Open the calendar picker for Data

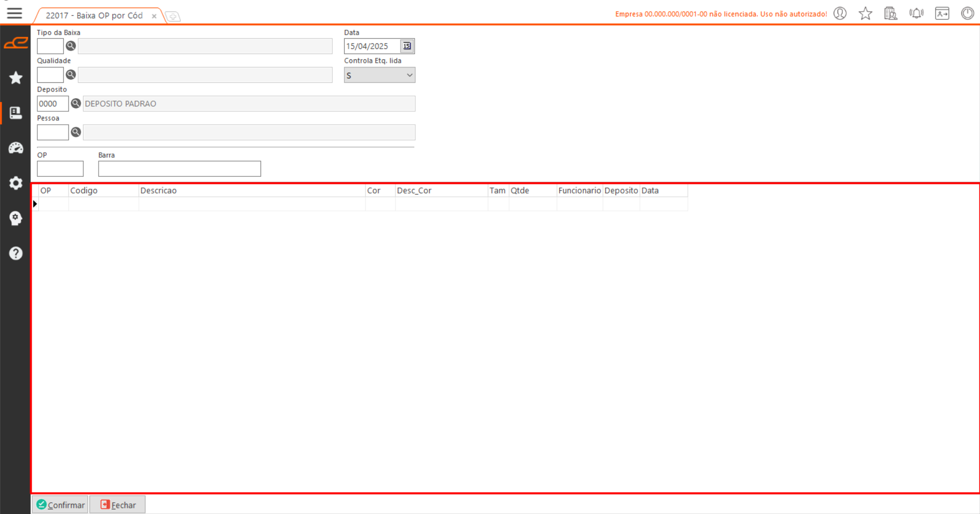(407, 46)
